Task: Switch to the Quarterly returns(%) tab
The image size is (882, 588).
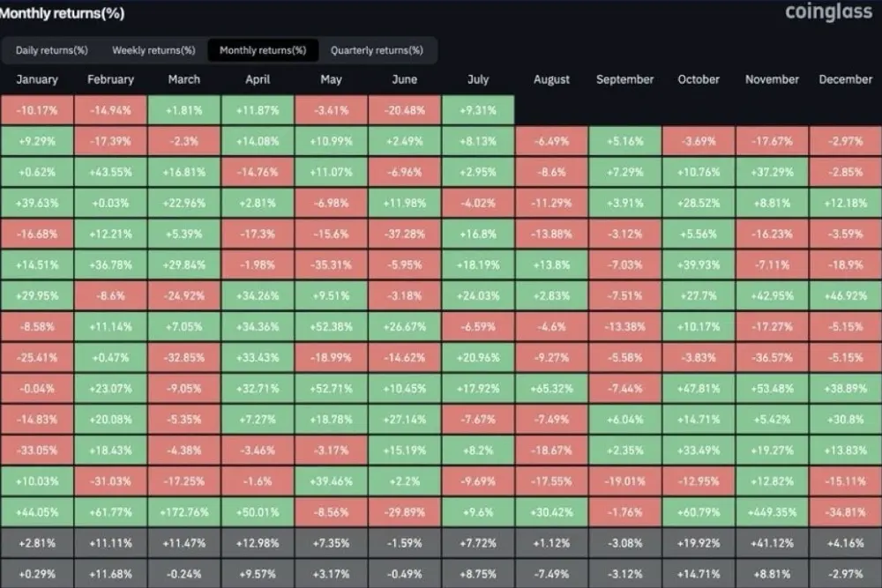Action: pos(377,50)
